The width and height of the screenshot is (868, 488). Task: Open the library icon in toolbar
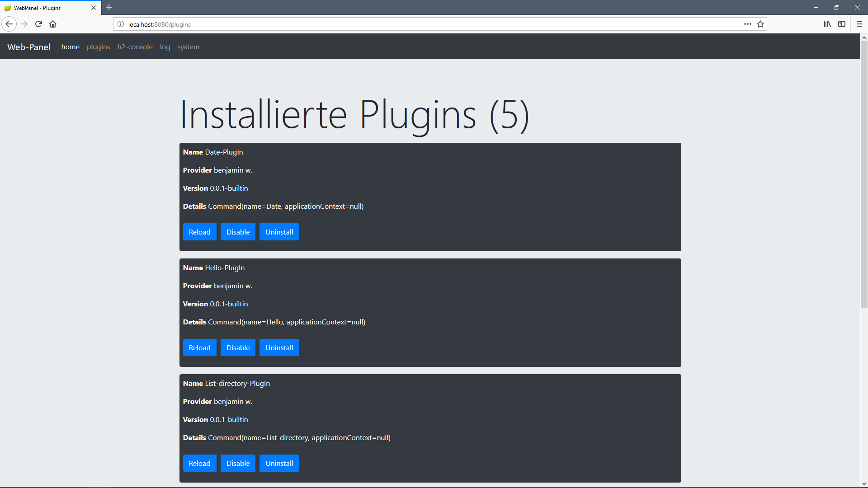point(827,24)
